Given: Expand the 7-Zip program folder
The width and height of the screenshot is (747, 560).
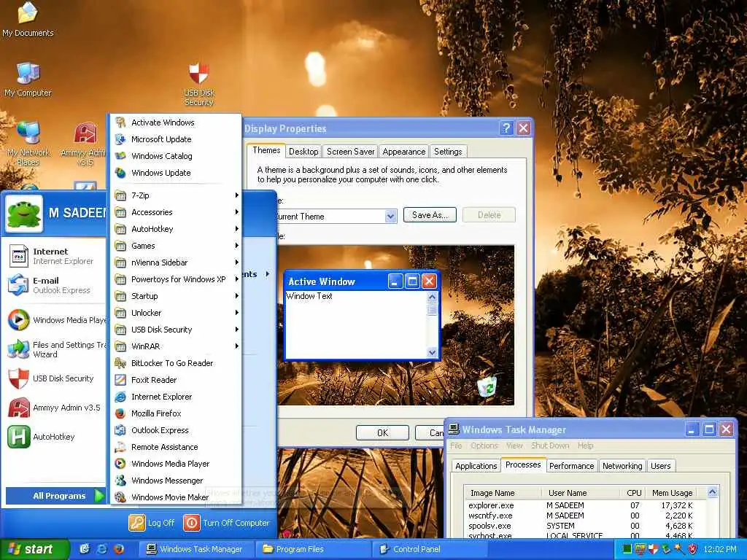Looking at the screenshot, I should [175, 195].
